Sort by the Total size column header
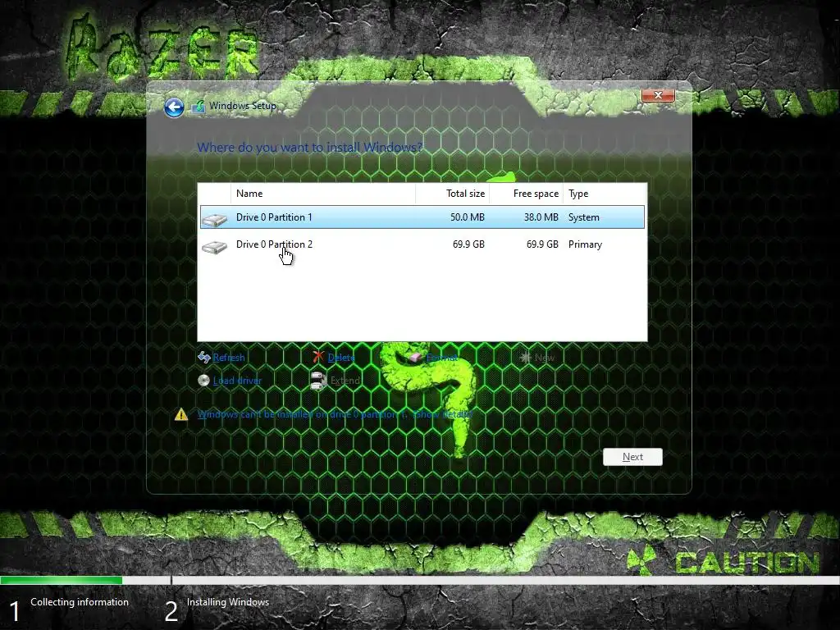 click(x=452, y=194)
